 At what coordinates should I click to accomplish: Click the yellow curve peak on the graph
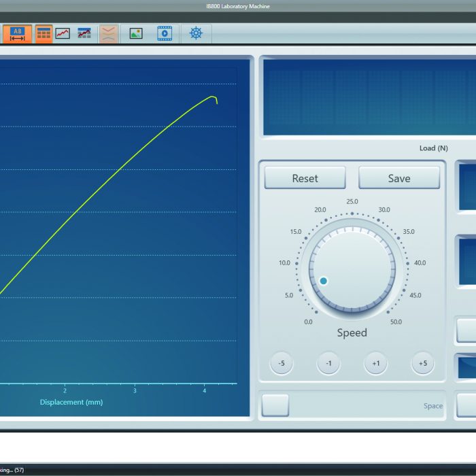213,97
